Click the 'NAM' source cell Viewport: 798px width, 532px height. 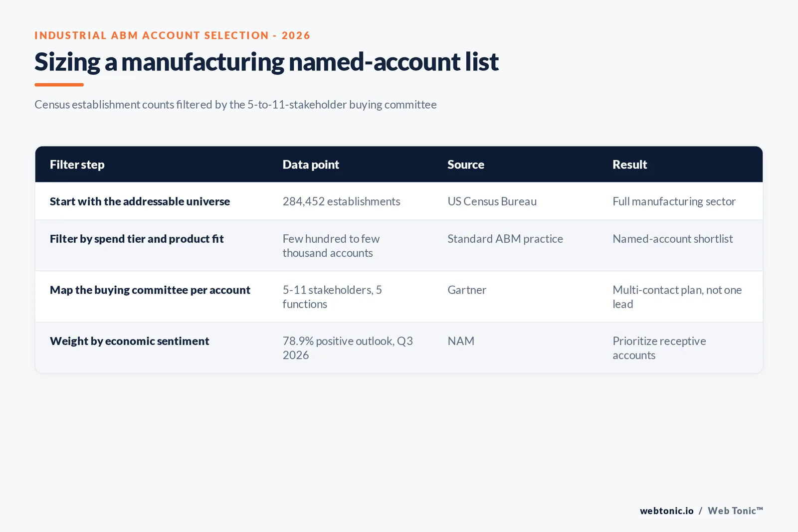click(x=461, y=341)
